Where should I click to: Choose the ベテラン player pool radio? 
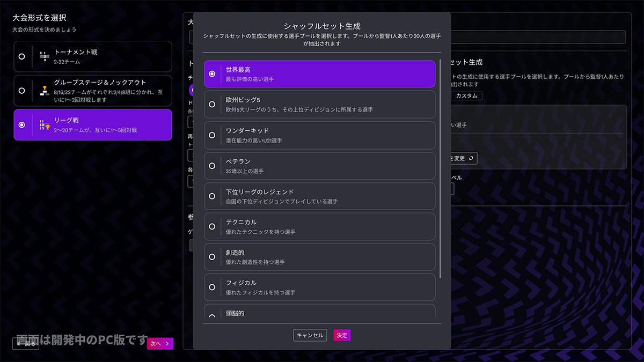(212, 166)
